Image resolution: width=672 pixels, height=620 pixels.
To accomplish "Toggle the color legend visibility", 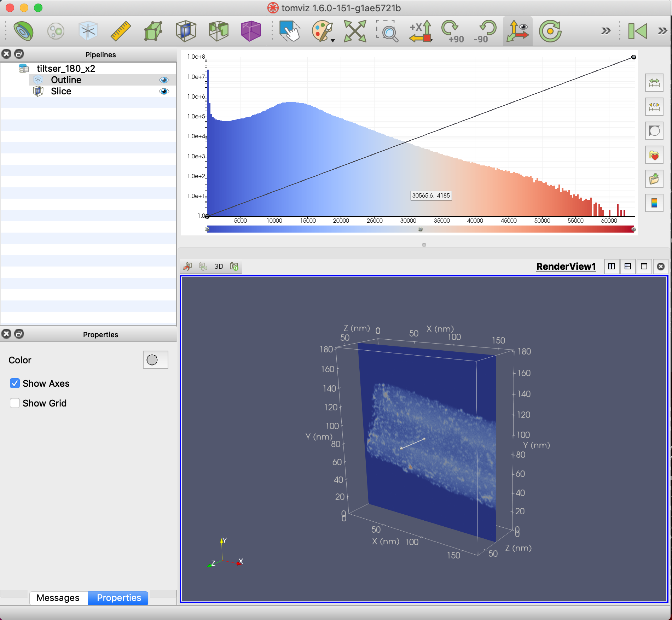I will pos(654,203).
